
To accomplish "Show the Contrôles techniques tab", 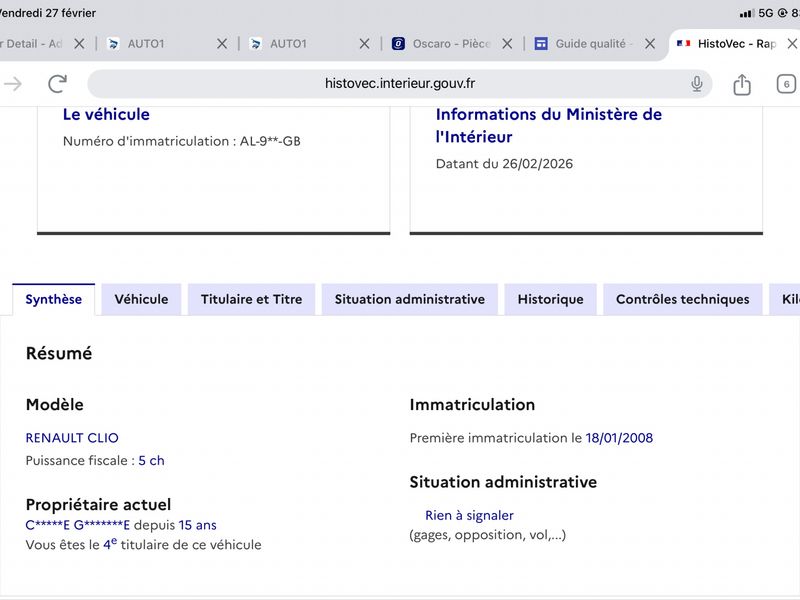I will 682,299.
